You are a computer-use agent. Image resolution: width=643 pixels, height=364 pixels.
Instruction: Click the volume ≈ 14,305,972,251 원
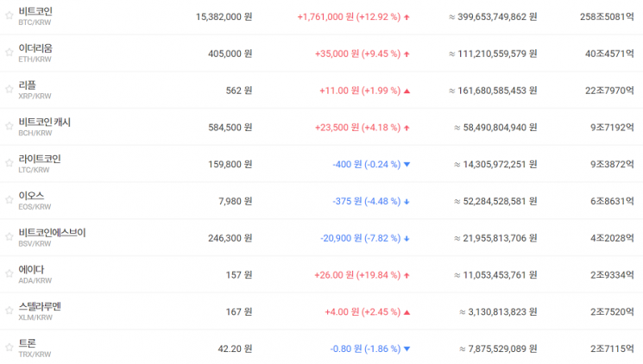pos(495,165)
